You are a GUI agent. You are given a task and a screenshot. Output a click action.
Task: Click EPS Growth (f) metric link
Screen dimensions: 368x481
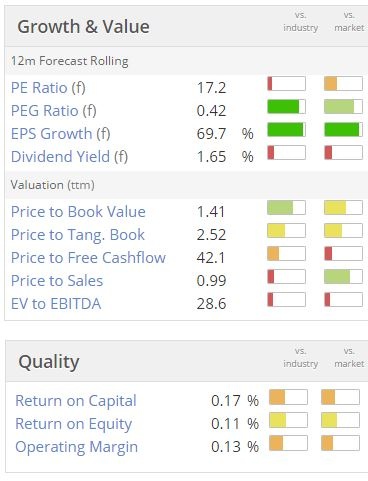point(61,134)
